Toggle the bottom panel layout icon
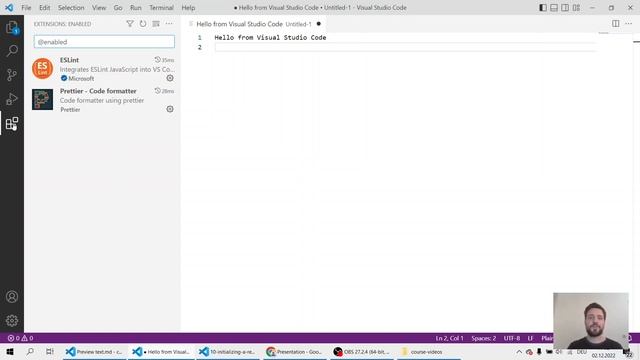Screen dimensions: 640x360 point(554,8)
